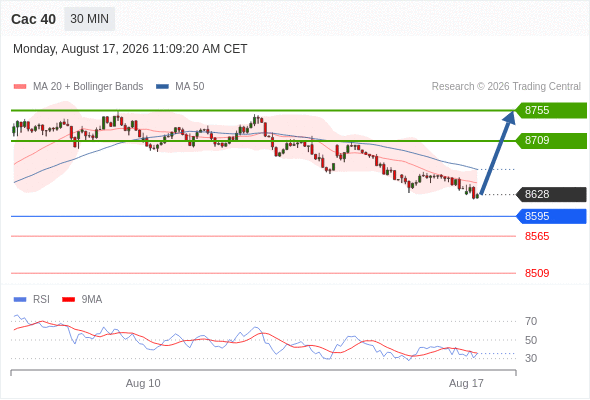Click the red 8565 support label
Viewport: 590px width, 400px height.
pos(537,236)
